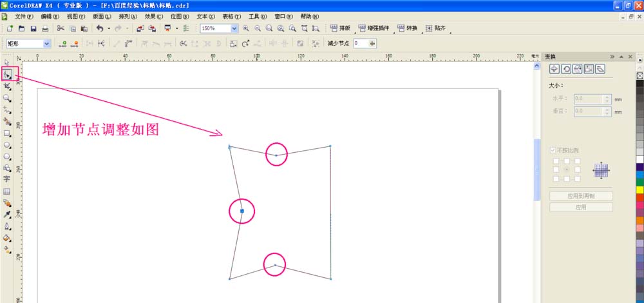The image size is (644, 303).
Task: Select the Table tool in toolbox
Action: coord(7,191)
